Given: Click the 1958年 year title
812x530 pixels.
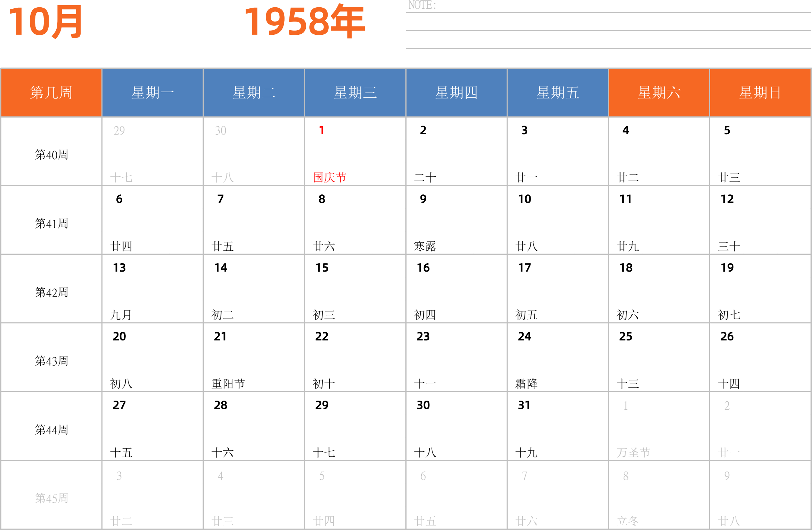Looking at the screenshot, I should pos(305,22).
